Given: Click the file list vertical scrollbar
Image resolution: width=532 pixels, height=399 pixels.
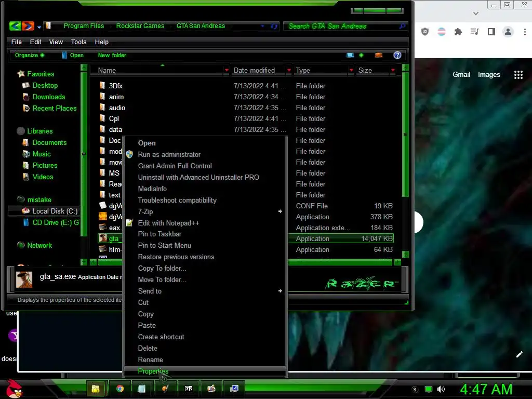Looking at the screenshot, I should click(405, 135).
